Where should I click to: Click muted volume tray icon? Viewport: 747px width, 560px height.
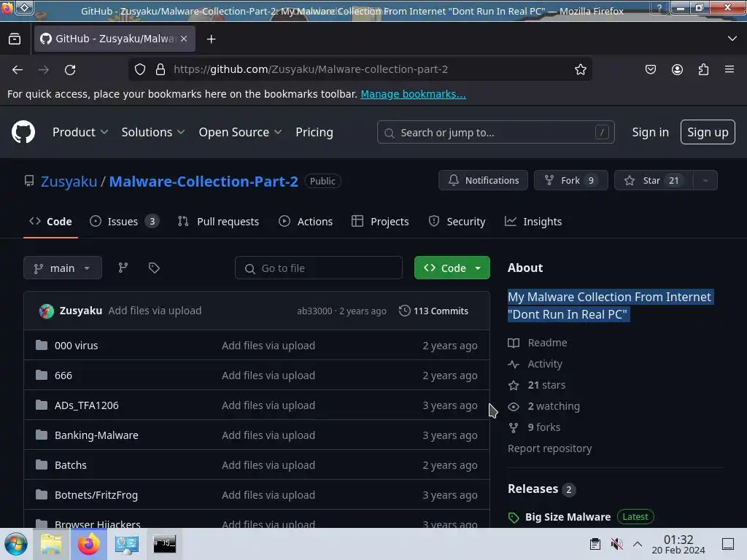point(616,544)
